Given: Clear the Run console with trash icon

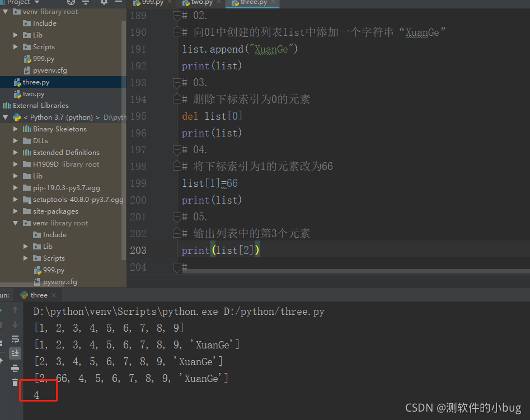Looking at the screenshot, I should click(x=15, y=382).
